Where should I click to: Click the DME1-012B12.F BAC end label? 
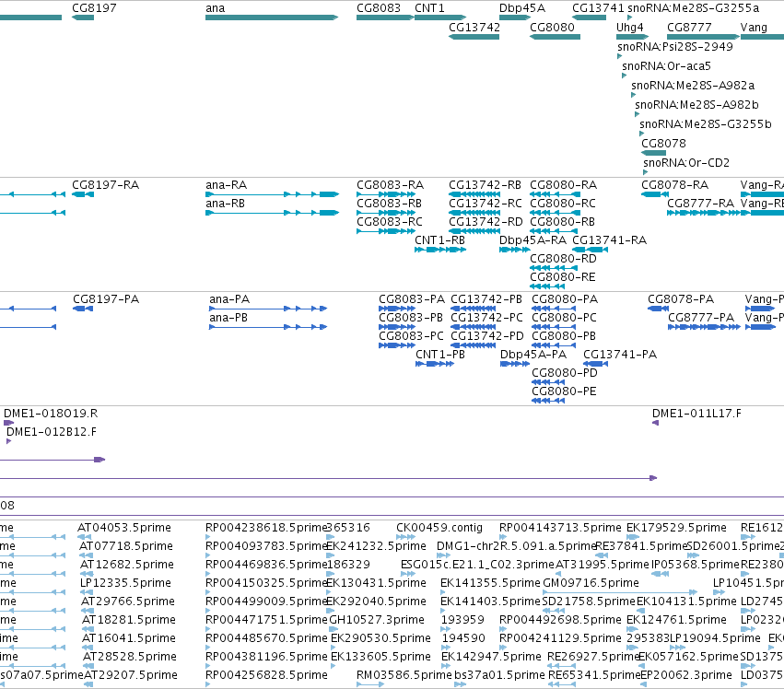click(x=52, y=431)
